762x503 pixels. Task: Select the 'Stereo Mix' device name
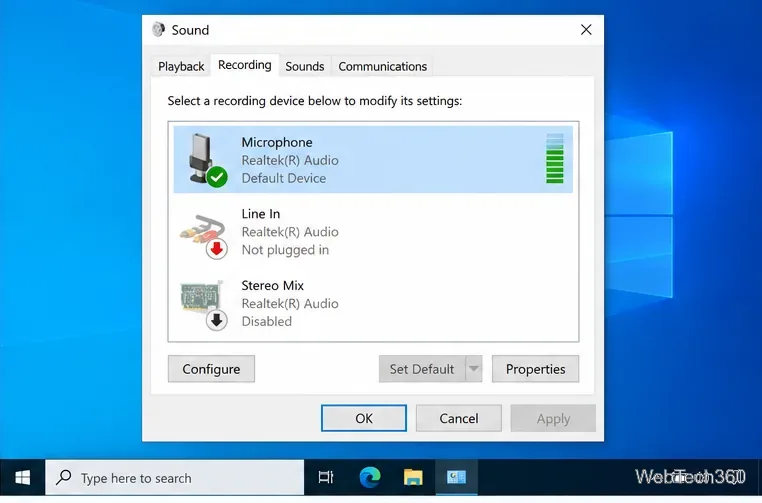click(273, 285)
